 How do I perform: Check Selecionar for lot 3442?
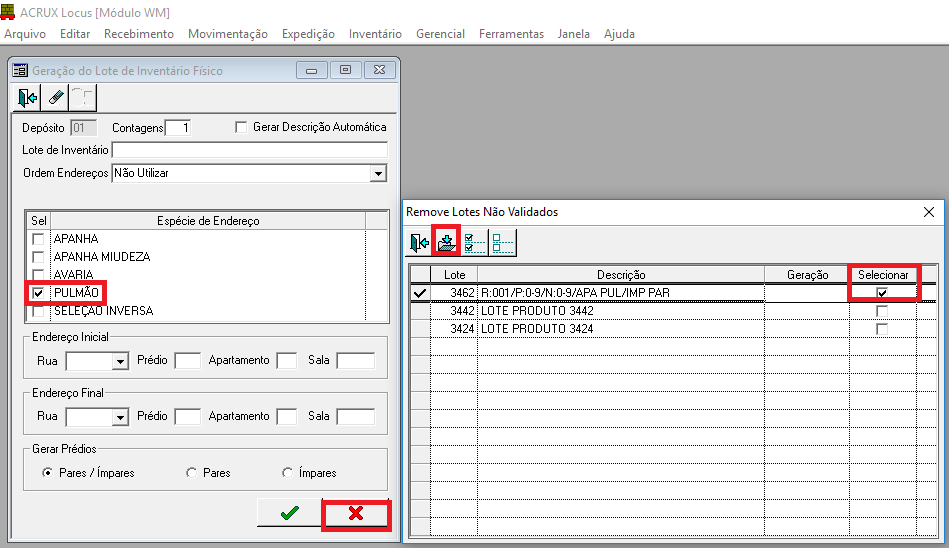pos(882,311)
